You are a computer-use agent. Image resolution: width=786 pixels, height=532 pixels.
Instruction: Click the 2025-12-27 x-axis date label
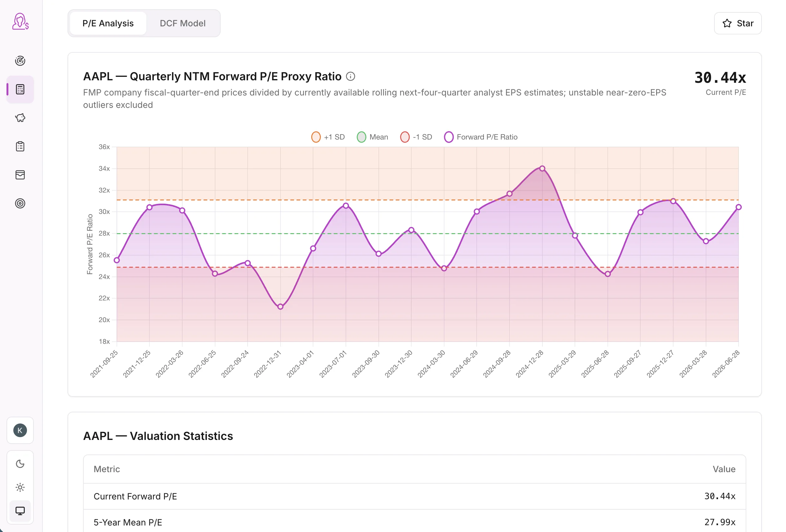tap(660, 364)
